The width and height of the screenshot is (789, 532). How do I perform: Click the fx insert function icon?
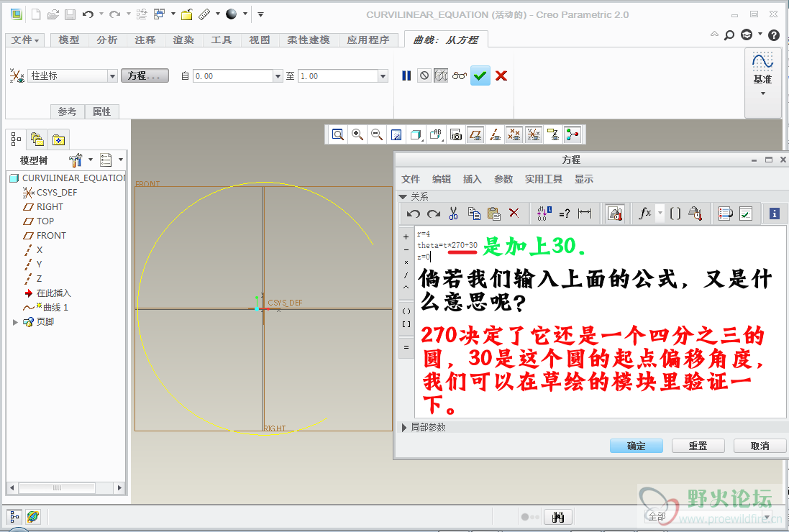coord(645,214)
